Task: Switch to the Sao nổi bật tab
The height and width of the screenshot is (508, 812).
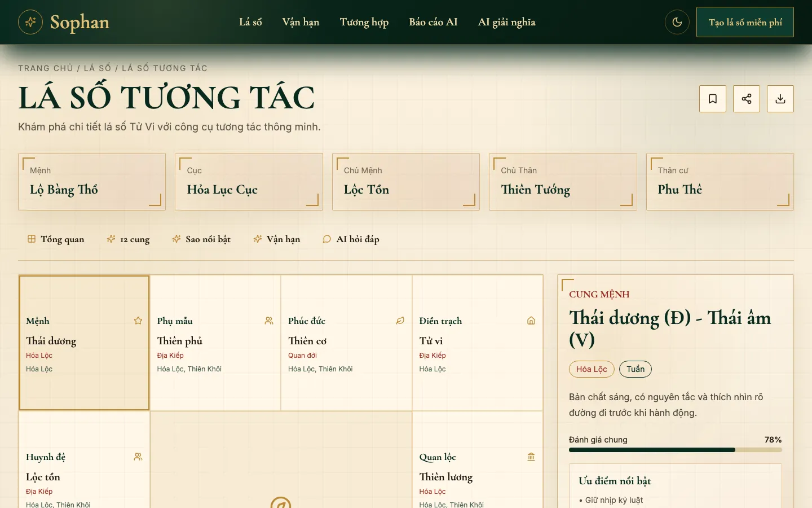Action: pyautogui.click(x=201, y=239)
